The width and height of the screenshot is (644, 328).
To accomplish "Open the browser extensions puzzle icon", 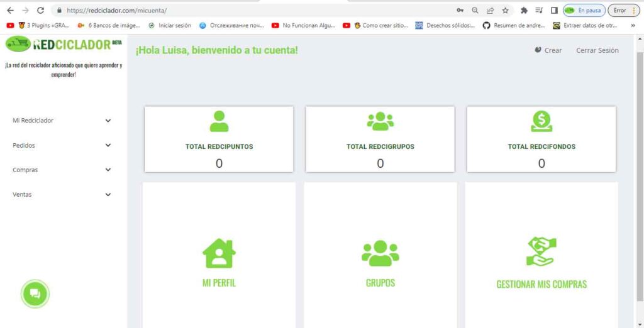I will tap(524, 11).
